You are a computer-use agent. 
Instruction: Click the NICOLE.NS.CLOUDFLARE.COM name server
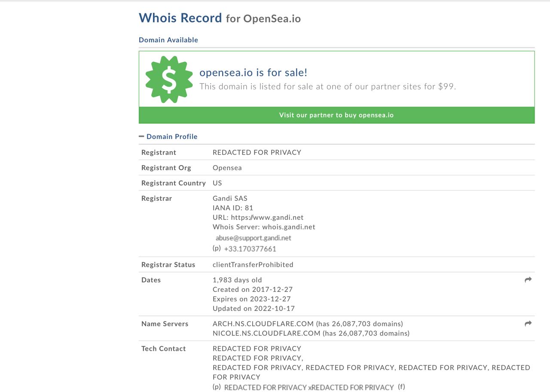pyautogui.click(x=266, y=334)
